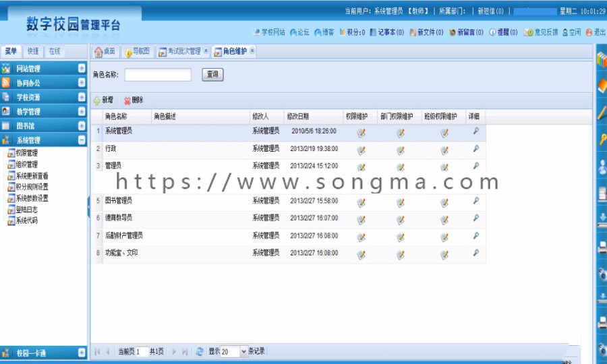This screenshot has height=364, width=607.
Task: Open department permission maintenance for 图书管理员 row
Action: (401, 203)
